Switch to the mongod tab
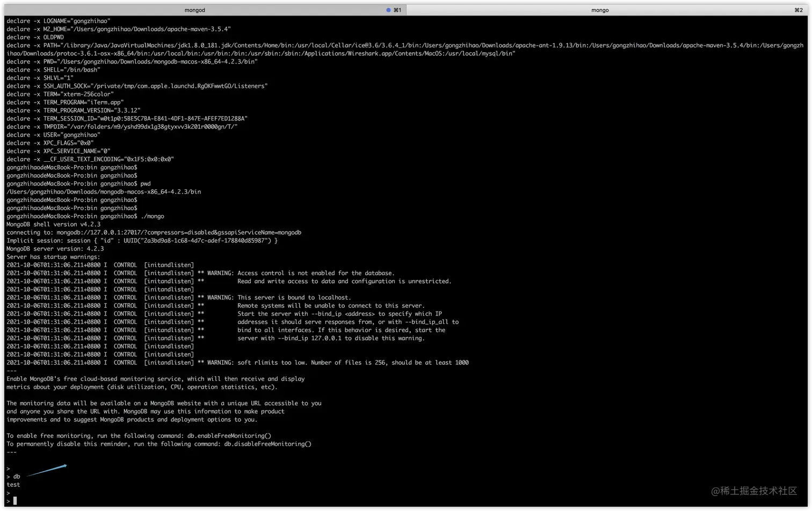 click(x=205, y=10)
